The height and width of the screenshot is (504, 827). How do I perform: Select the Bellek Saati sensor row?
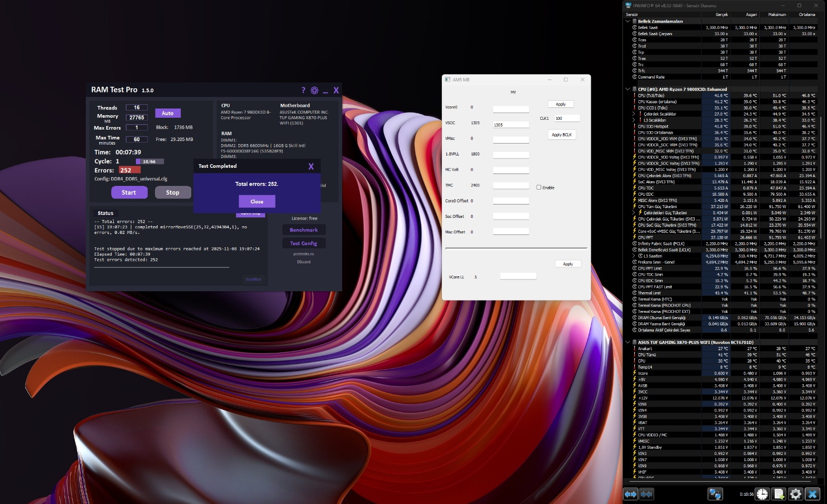tap(724, 27)
